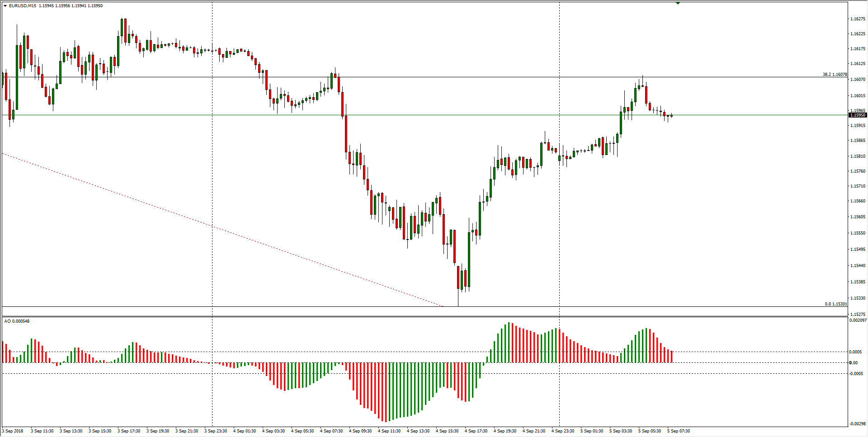The width and height of the screenshot is (868, 437).
Task: Click the 5 Sep 07:30 time axis label
Action: [679, 431]
